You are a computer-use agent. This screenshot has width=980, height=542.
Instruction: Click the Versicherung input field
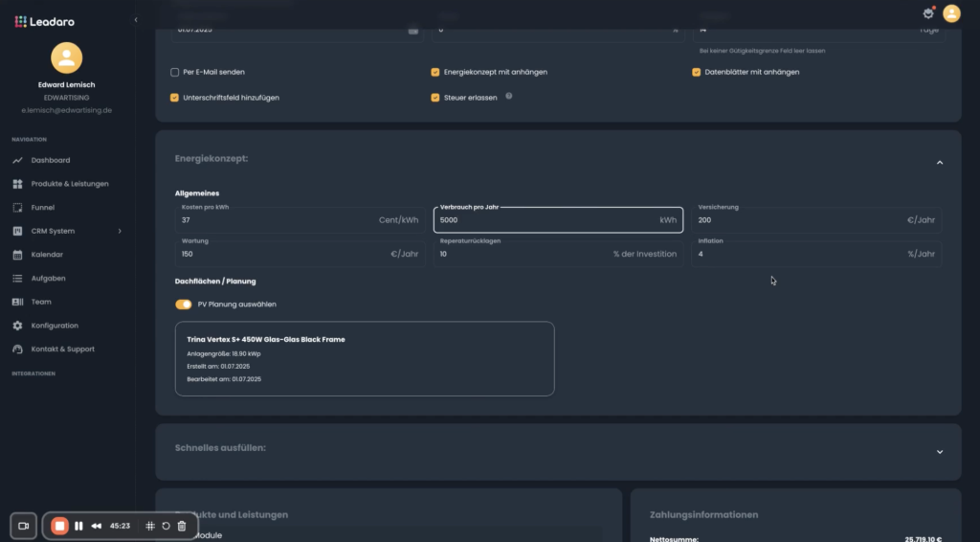(x=816, y=220)
